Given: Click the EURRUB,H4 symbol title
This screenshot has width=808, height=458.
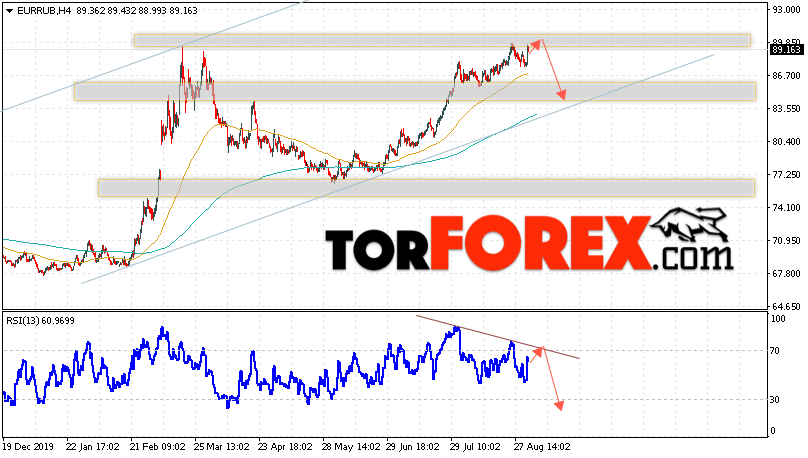Looking at the screenshot, I should (44, 11).
